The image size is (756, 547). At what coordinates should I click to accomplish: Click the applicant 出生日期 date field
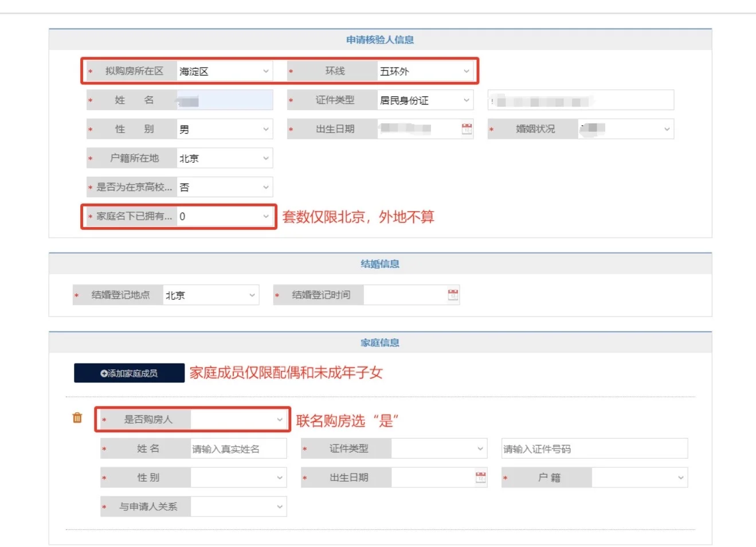pos(425,129)
